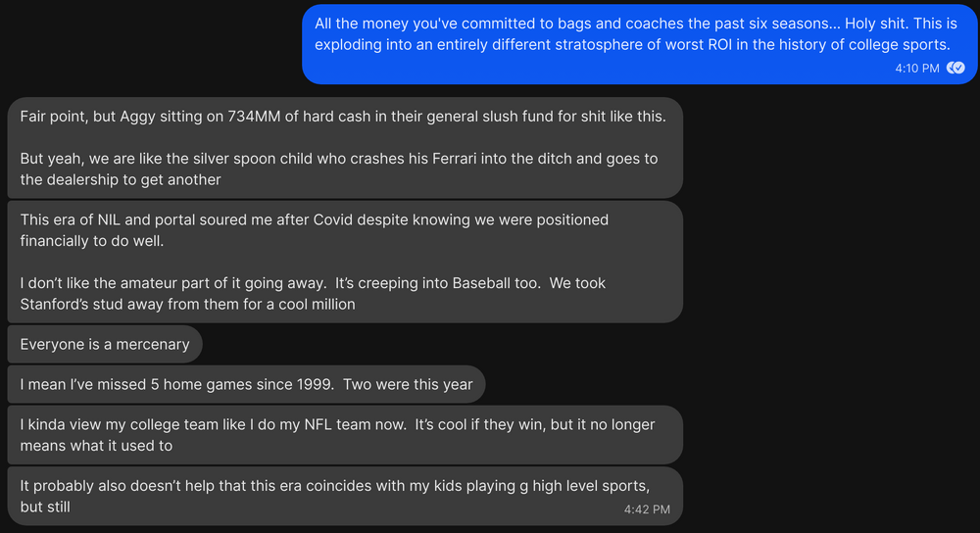Click the "missed 5 home games" message bubble
This screenshot has height=533, width=980.
click(x=246, y=384)
